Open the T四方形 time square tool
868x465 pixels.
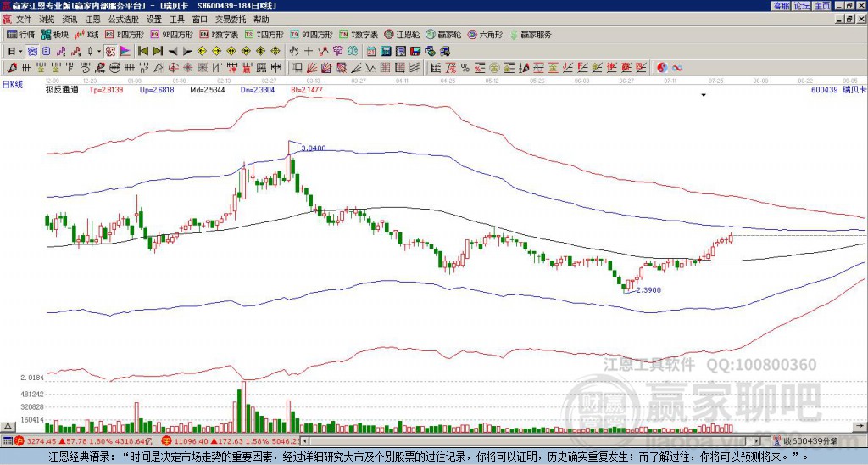(264, 34)
